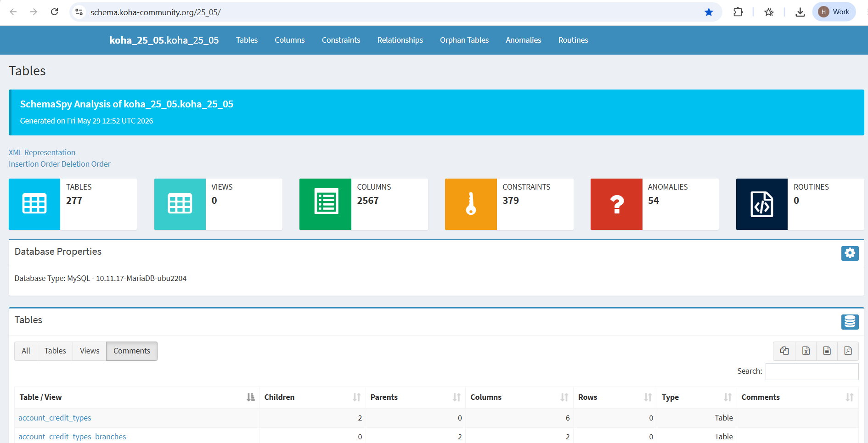This screenshot has width=868, height=443.
Task: Click the SchemaSpy Analysis heading
Action: pyautogui.click(x=127, y=104)
